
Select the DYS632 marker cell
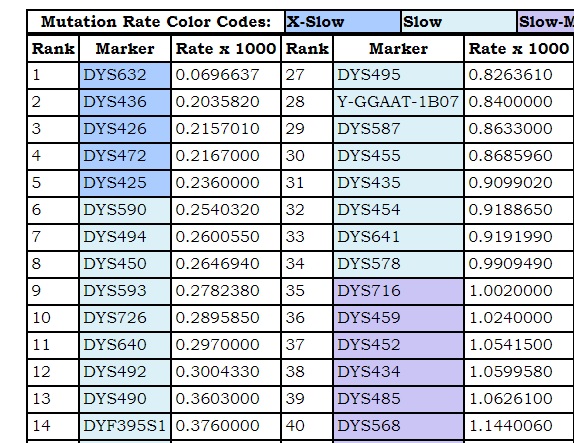tap(125, 75)
